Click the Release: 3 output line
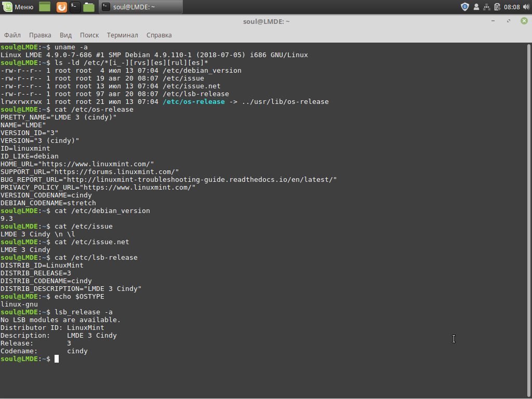 pos(36,344)
